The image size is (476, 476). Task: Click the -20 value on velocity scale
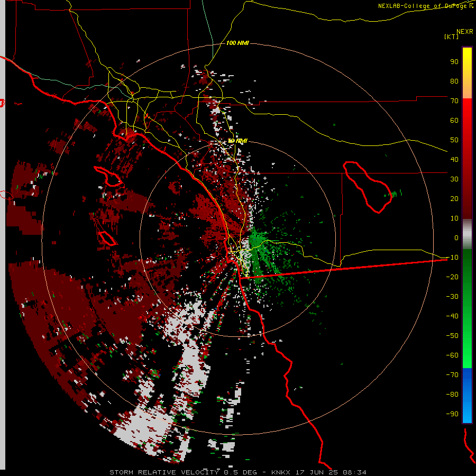point(452,277)
